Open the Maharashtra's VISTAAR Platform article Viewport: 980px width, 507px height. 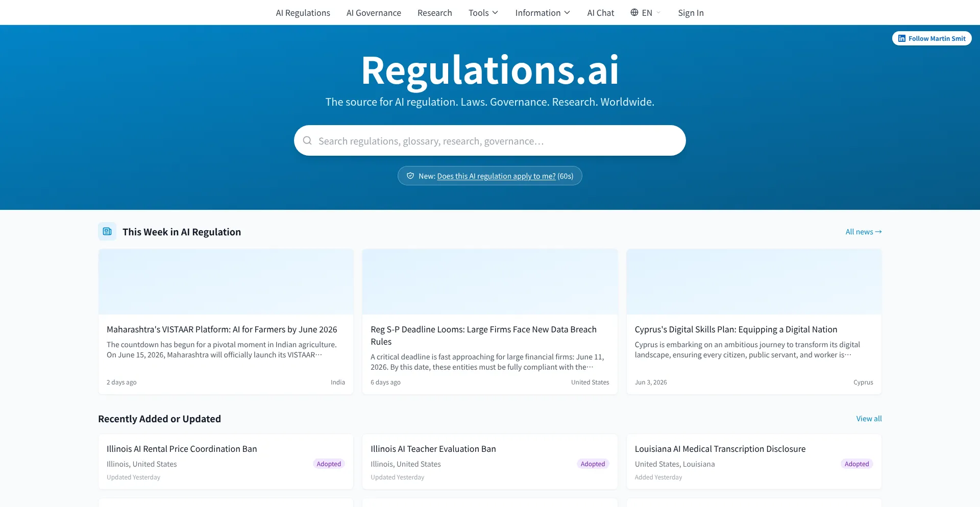222,329
